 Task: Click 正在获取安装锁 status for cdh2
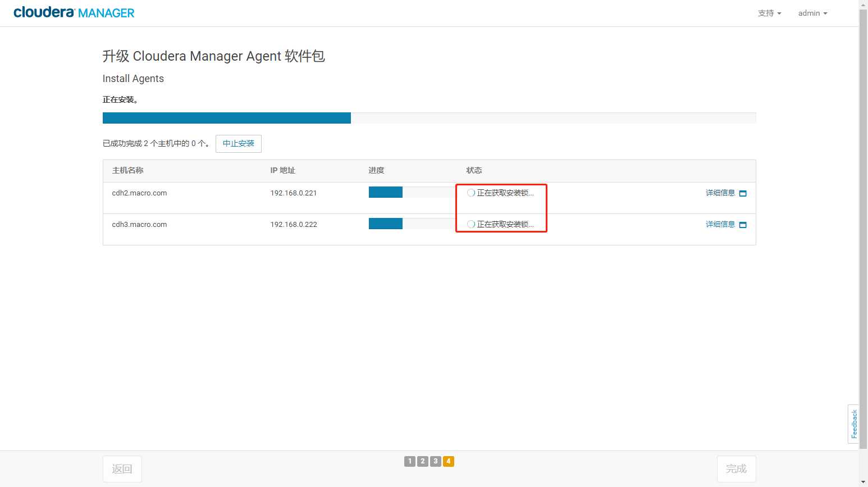coord(505,193)
